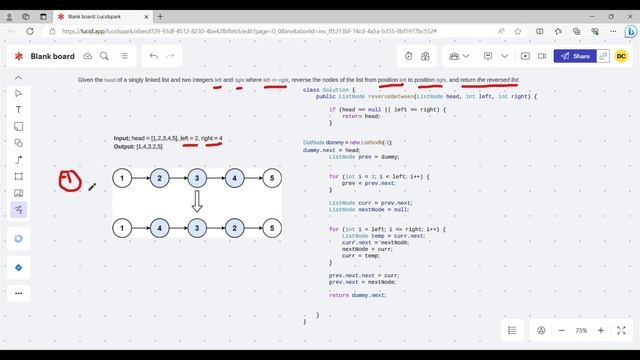640x360 pixels.
Task: Copy the share link
Action: pyautogui.click(x=603, y=56)
